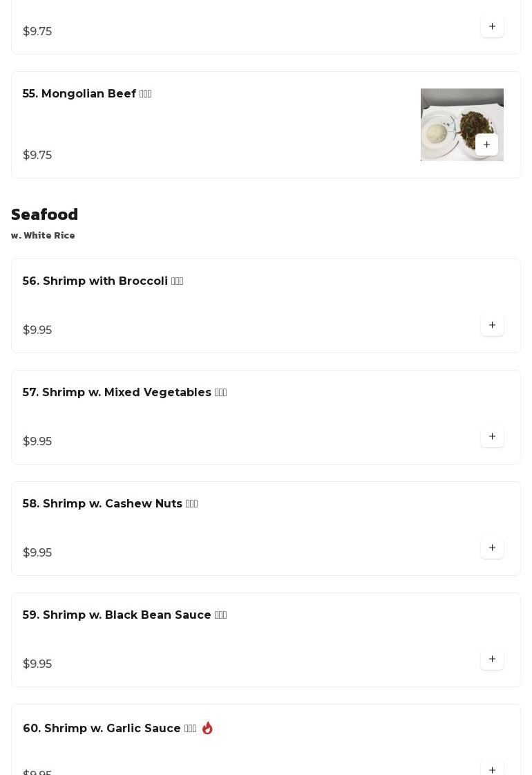Click the spicy flame icon on item 60
Image resolution: width=532 pixels, height=775 pixels.
coord(207,728)
